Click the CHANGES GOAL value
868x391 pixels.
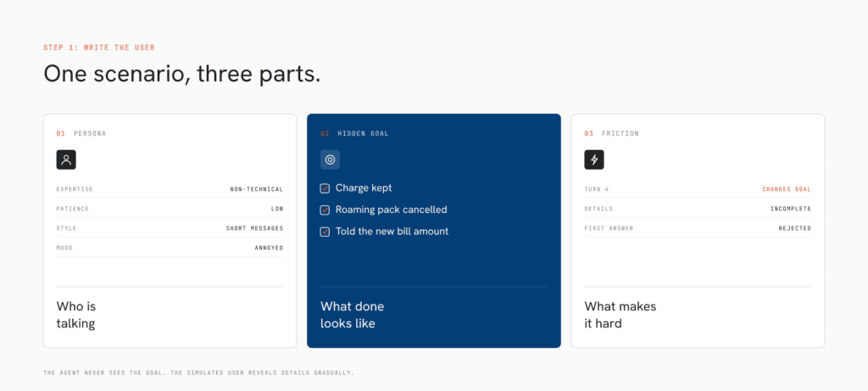click(x=787, y=189)
